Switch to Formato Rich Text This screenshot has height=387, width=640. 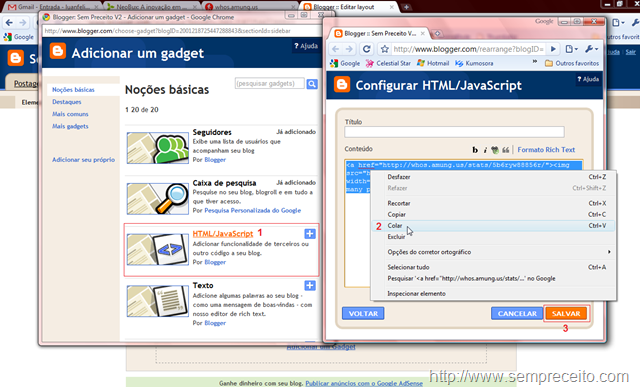(x=546, y=150)
